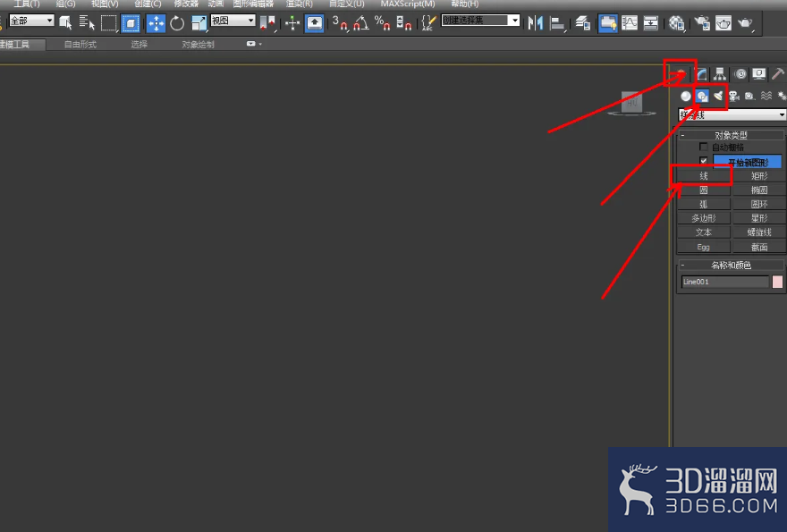Screen dimensions: 787x532
Task: Open the 视图(V) menu
Action: tap(105, 4)
